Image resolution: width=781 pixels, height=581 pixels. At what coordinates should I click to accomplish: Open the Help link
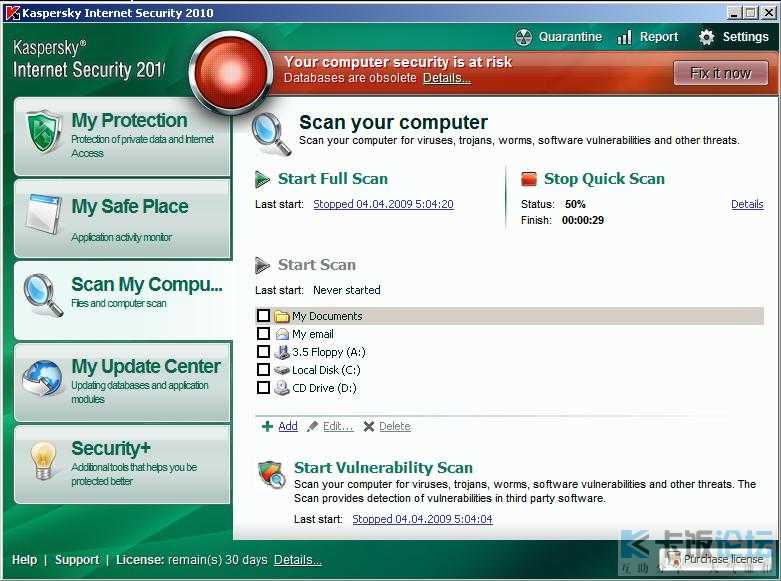pos(24,560)
